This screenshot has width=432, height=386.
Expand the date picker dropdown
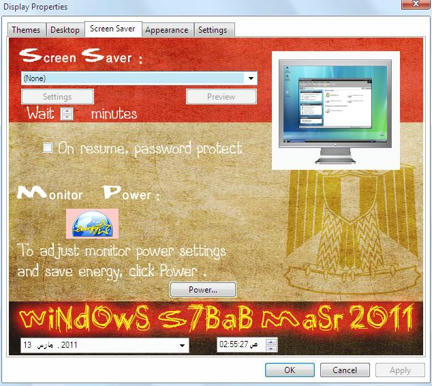point(182,345)
